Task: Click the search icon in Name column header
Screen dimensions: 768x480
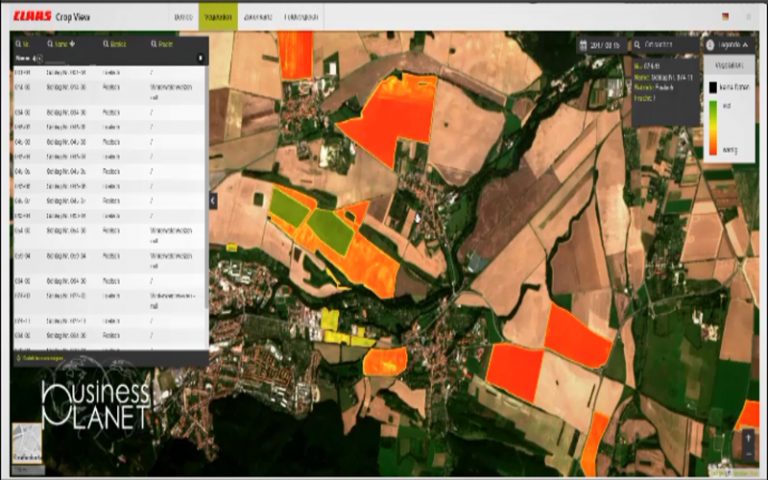Action: [x=50, y=44]
